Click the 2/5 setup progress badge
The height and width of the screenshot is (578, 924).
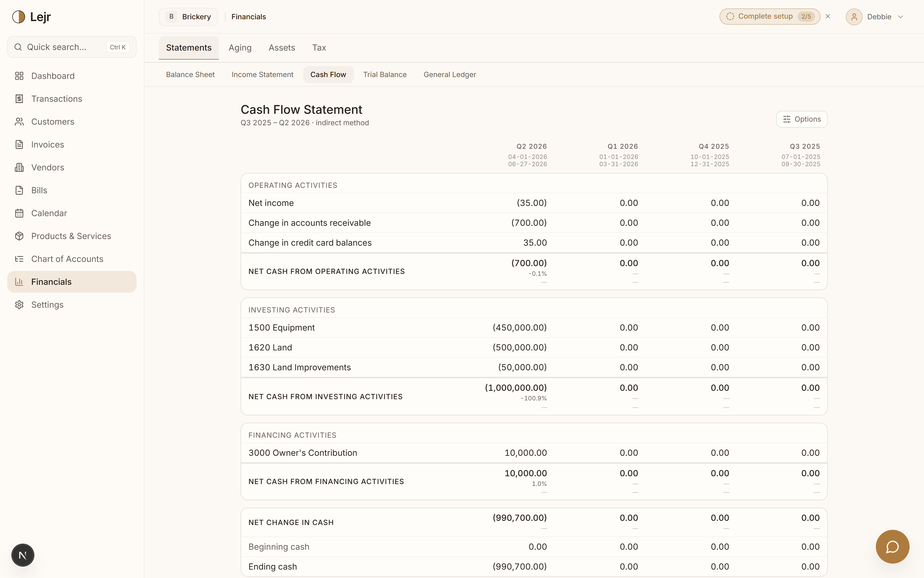[806, 17]
